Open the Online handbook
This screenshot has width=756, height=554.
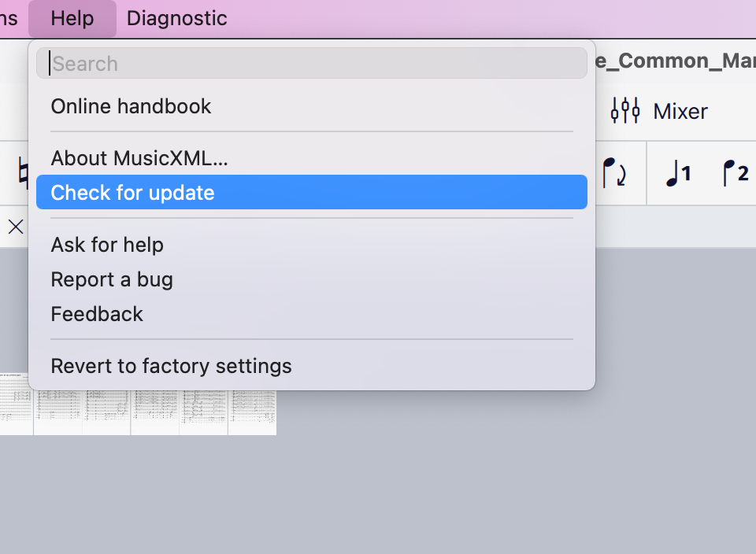(x=131, y=105)
